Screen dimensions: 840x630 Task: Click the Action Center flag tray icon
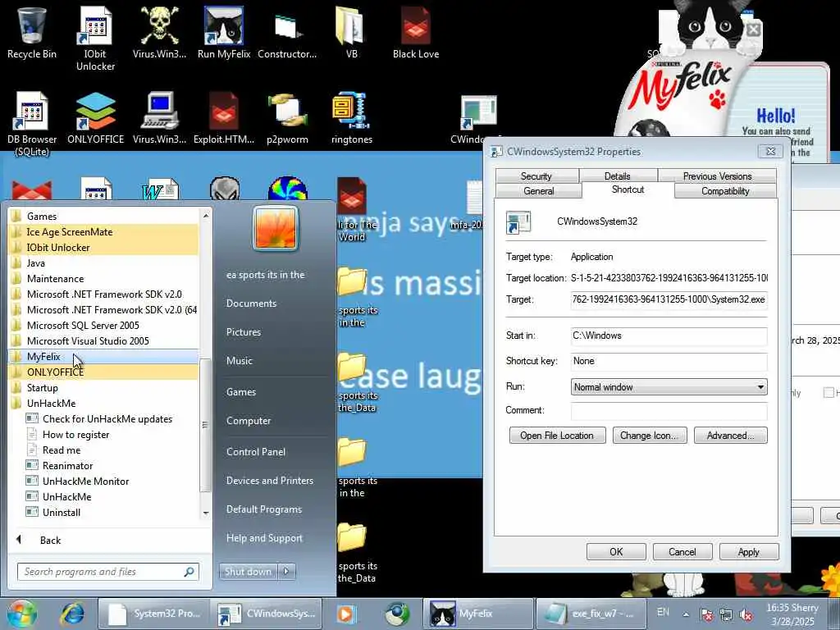(x=706, y=615)
